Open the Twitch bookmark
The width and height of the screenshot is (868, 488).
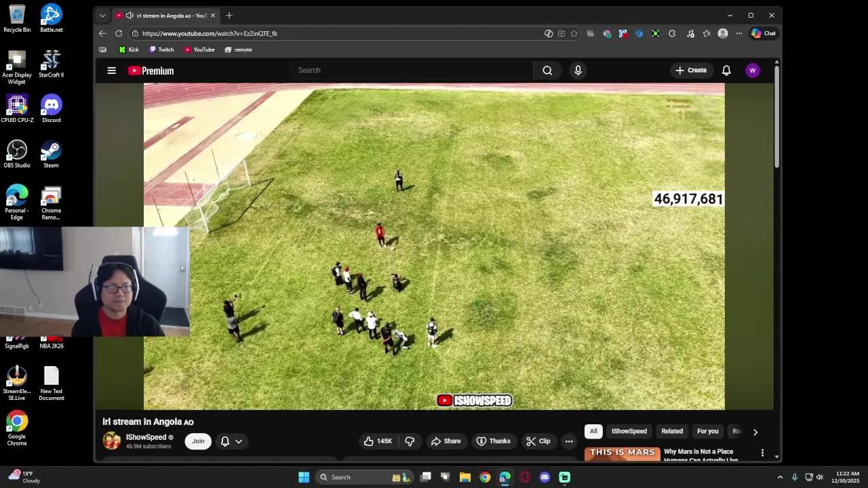[161, 49]
